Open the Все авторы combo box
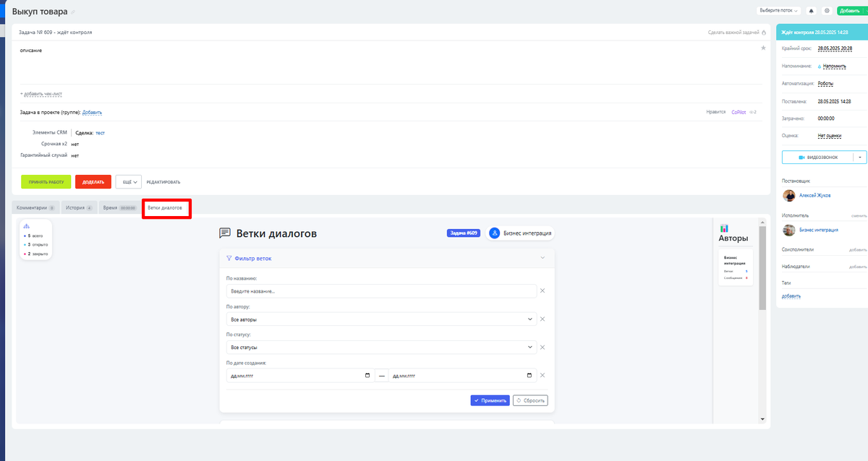This screenshot has width=868, height=461. click(381, 319)
